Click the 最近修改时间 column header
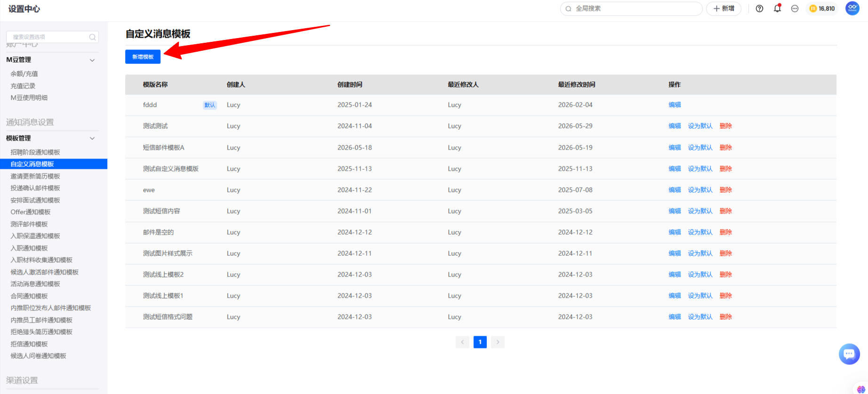The width and height of the screenshot is (868, 394). (x=577, y=85)
